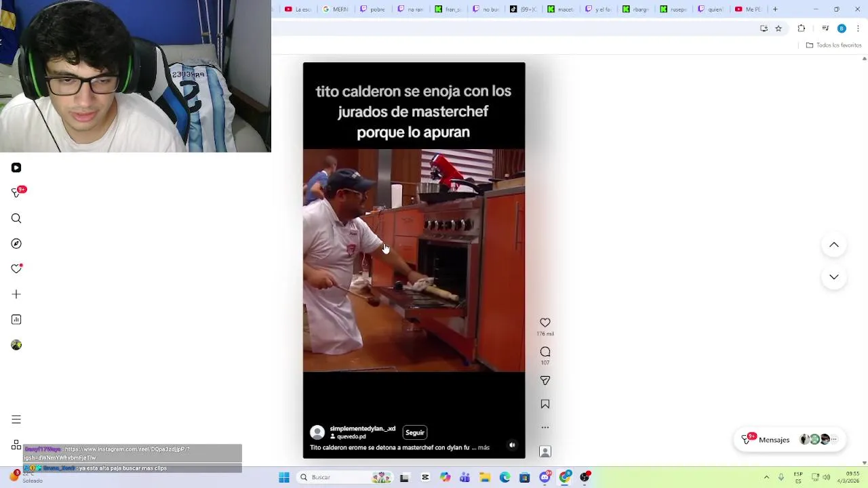Open the reel's three-dot options

pos(545,428)
